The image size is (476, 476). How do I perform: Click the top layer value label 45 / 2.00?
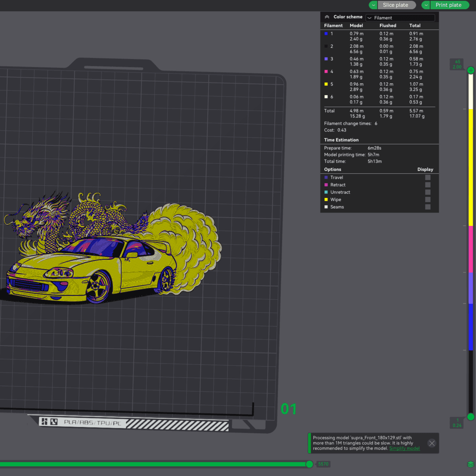click(x=457, y=64)
